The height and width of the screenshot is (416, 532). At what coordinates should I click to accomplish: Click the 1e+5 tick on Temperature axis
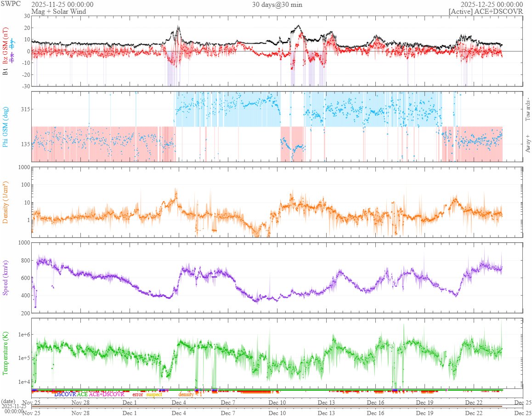(23, 358)
